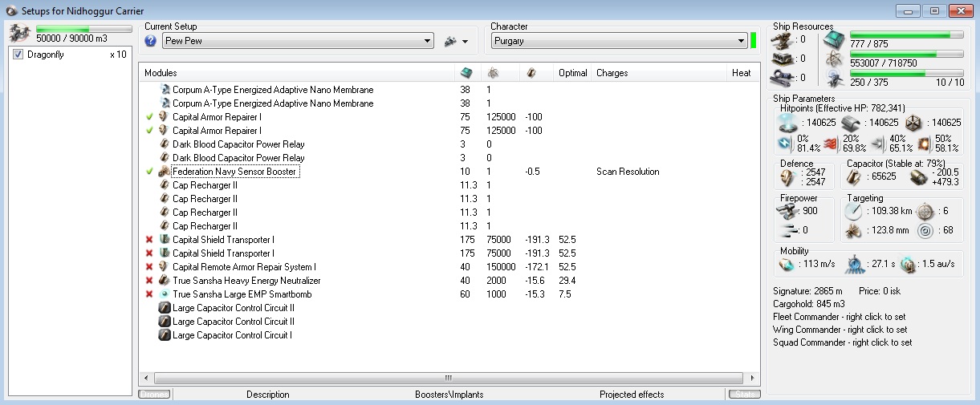The width and height of the screenshot is (980, 405).
Task: Toggle red X on Capital Remote Armor Repair System I
Action: tap(149, 267)
